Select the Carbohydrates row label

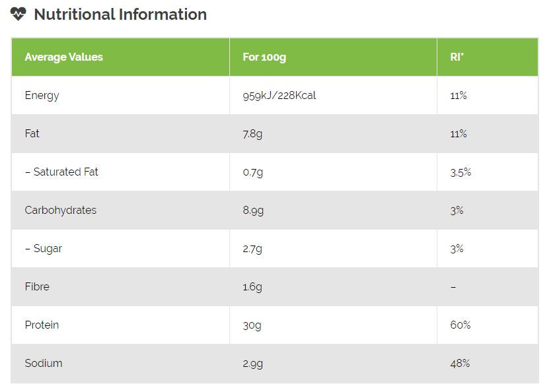tap(60, 210)
